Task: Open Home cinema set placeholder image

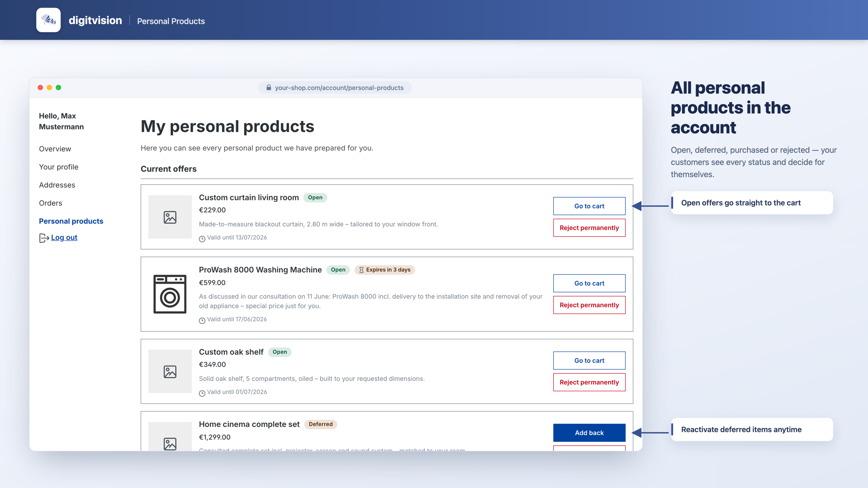Action: click(x=170, y=436)
